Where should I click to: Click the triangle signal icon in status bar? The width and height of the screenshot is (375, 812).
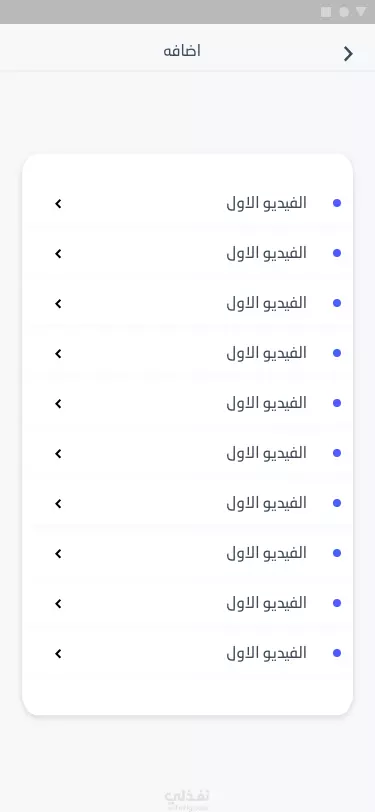tap(360, 11)
